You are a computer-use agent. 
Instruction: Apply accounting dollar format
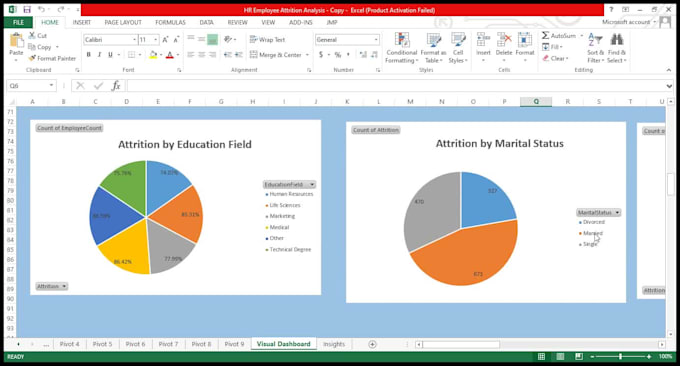[321, 55]
